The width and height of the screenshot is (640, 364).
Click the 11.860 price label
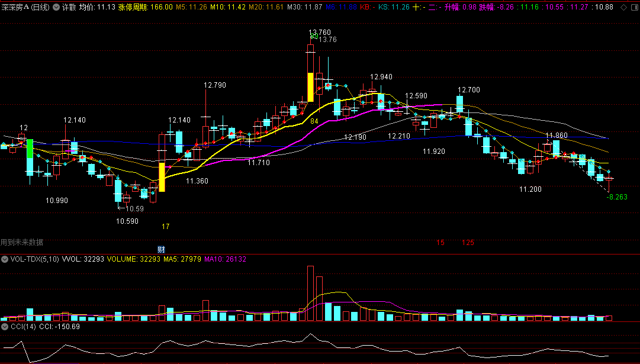click(x=557, y=136)
